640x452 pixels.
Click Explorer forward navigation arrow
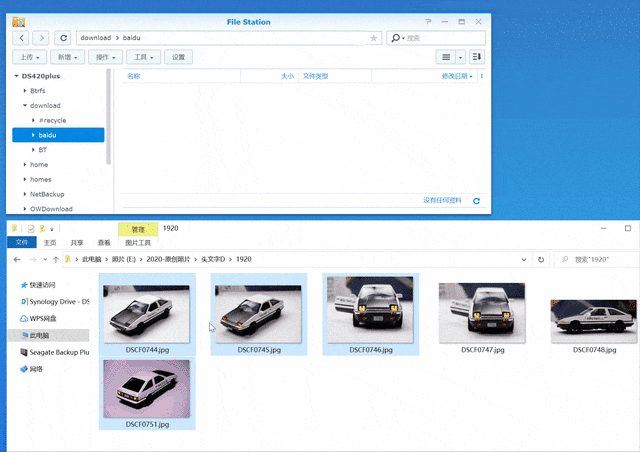click(33, 259)
